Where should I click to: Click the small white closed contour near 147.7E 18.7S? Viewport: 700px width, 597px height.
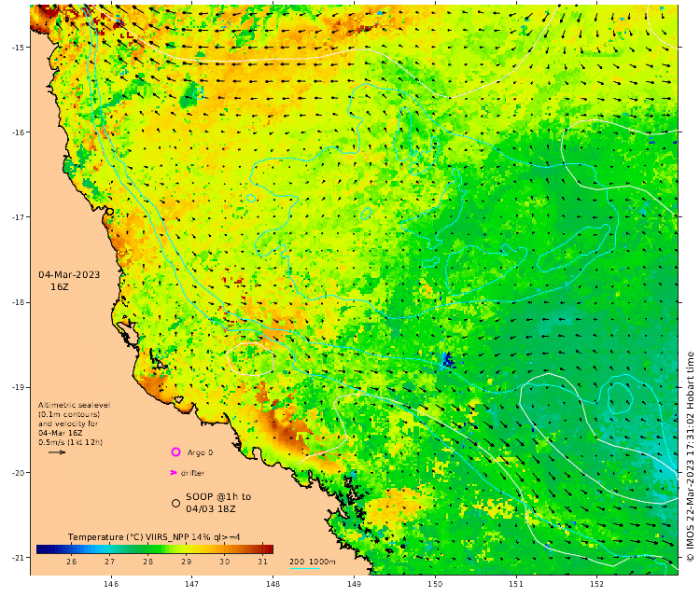click(x=250, y=359)
